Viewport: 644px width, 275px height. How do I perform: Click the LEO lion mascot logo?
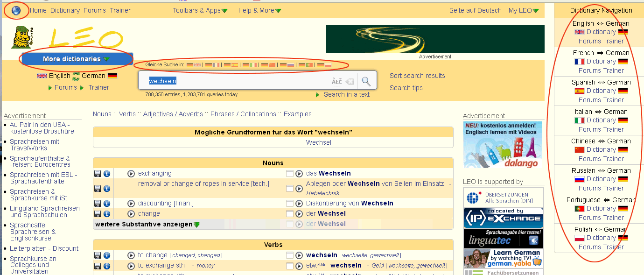[x=22, y=37]
